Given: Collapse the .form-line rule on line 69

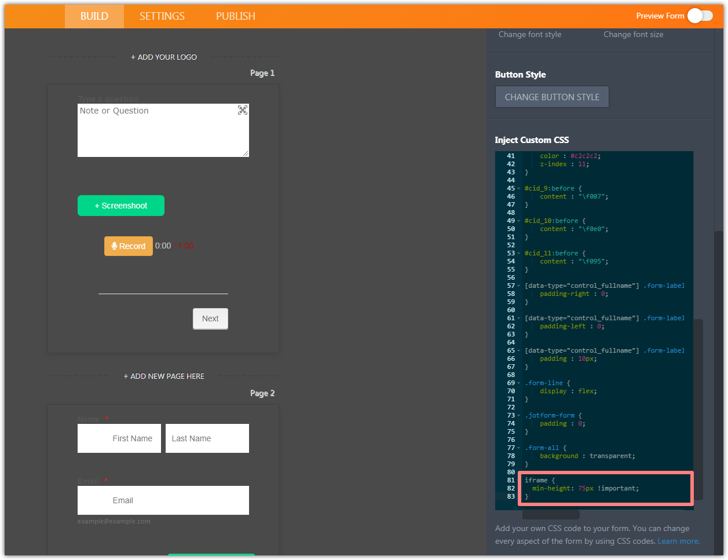Looking at the screenshot, I should [x=519, y=383].
